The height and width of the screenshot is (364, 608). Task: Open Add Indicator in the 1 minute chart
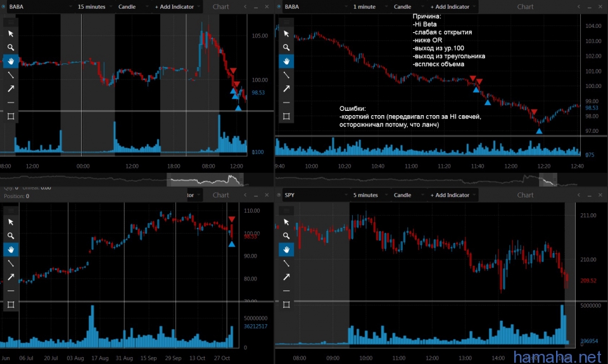click(x=452, y=6)
